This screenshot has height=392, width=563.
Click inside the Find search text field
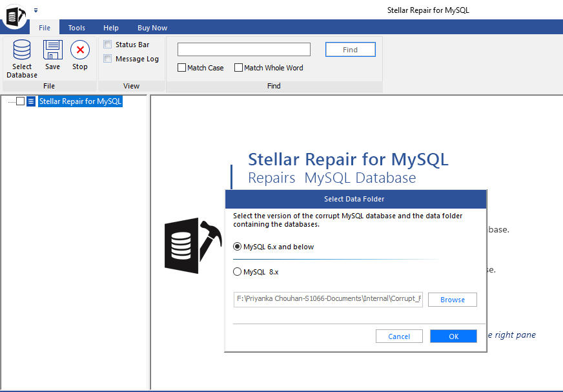(244, 50)
